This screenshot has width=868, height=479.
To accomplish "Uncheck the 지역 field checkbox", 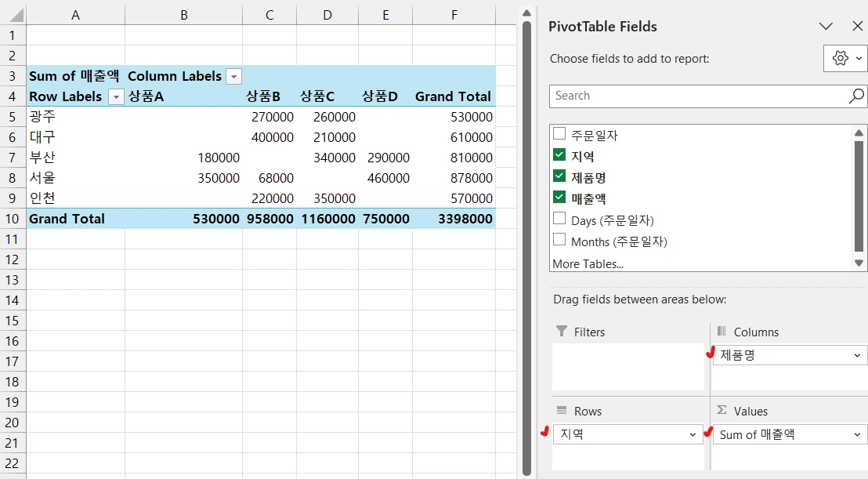I will pos(559,154).
